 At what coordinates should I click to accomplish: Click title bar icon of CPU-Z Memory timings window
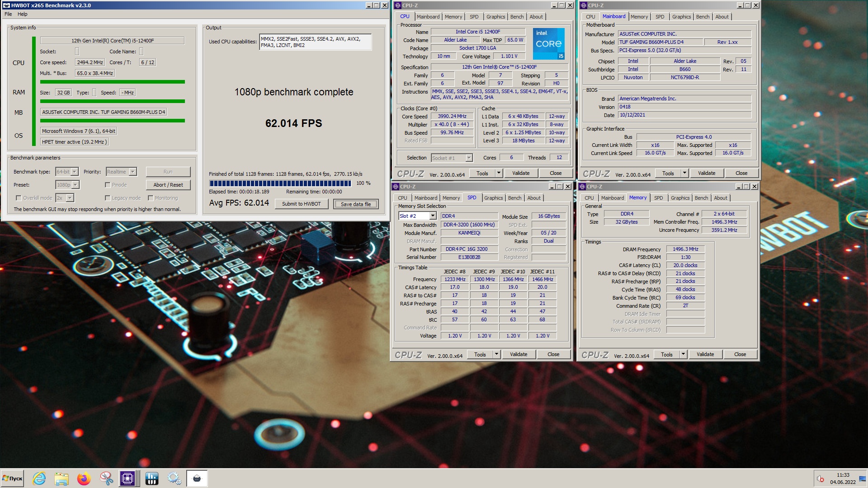(583, 187)
